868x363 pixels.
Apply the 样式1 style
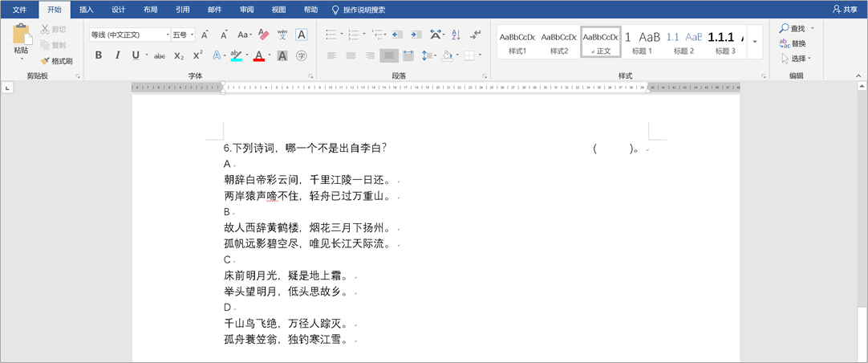(x=517, y=42)
